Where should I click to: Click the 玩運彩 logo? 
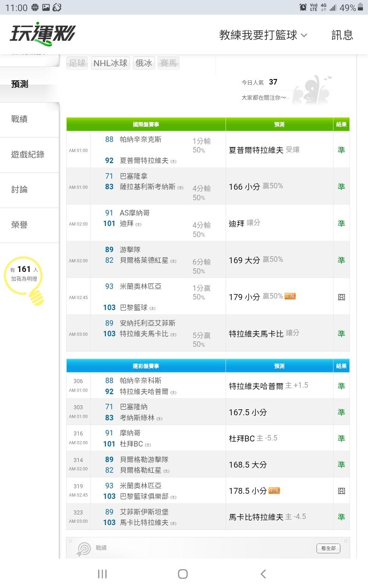pos(42,34)
